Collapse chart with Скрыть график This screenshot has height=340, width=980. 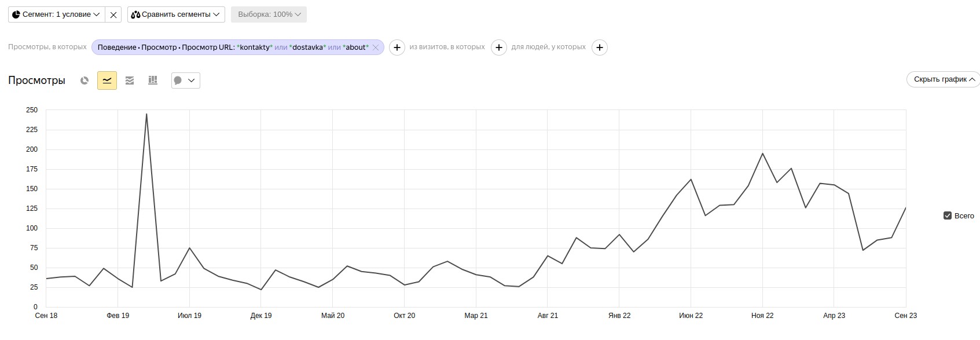pyautogui.click(x=942, y=79)
